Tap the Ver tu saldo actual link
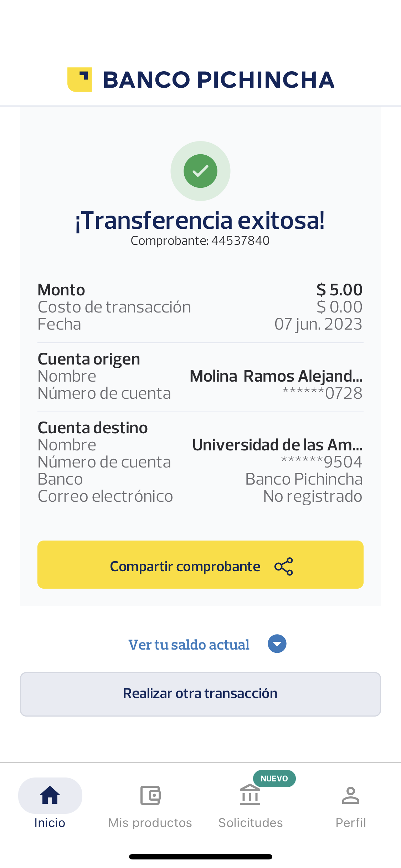401x868 pixels. point(189,645)
